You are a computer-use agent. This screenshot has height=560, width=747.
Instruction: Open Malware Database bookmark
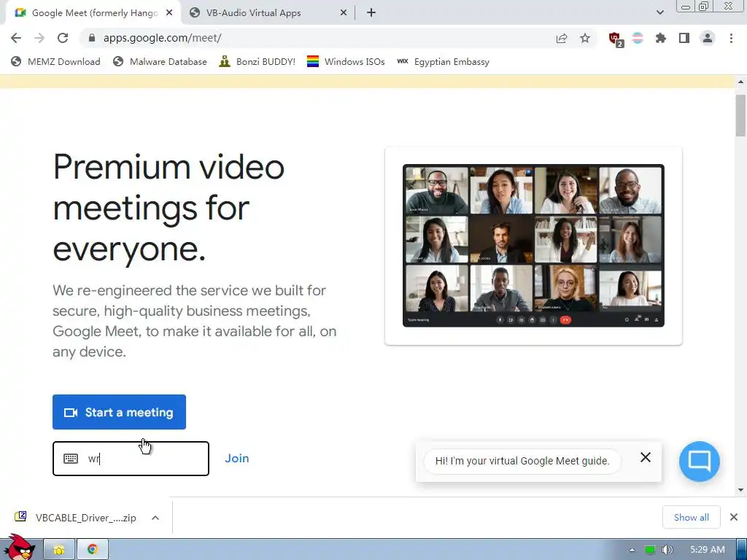[160, 62]
